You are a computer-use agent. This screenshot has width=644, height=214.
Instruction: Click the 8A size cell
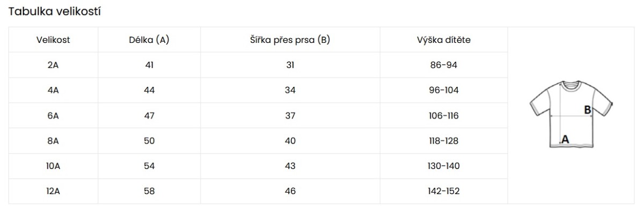pos(53,141)
